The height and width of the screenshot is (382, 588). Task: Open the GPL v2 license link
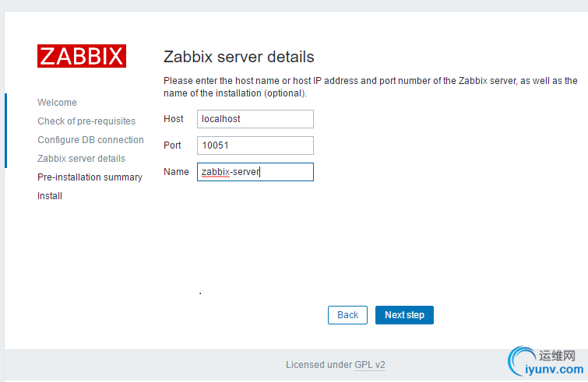pos(370,365)
